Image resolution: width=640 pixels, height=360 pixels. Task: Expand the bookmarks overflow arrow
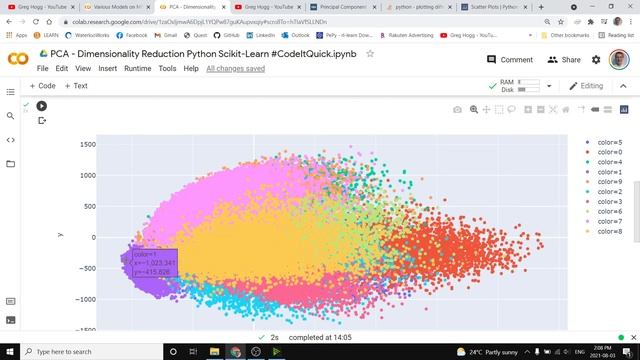pyautogui.click(x=530, y=36)
